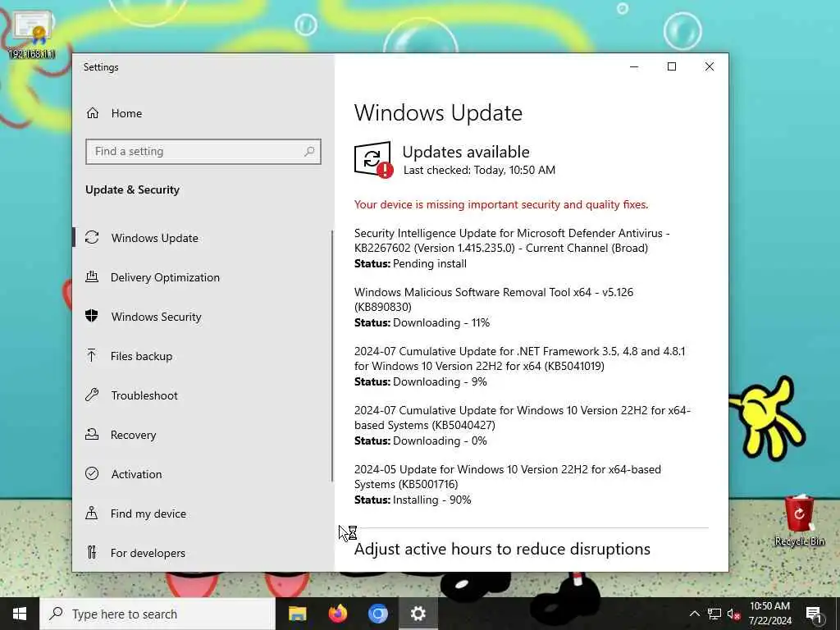Go to Home in Settings sidebar
Viewport: 840px width, 630px height.
[x=203, y=113]
